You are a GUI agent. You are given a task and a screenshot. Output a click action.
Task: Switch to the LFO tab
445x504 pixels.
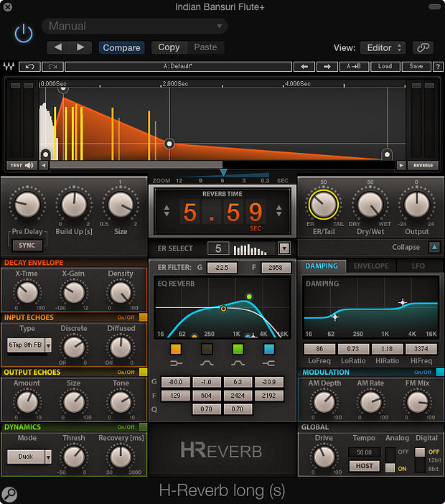(418, 266)
